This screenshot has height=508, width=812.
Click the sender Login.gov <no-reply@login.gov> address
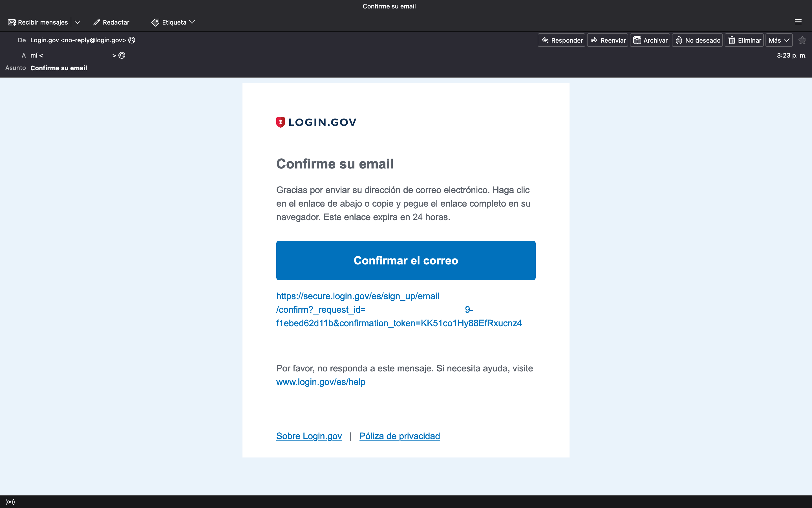point(78,40)
